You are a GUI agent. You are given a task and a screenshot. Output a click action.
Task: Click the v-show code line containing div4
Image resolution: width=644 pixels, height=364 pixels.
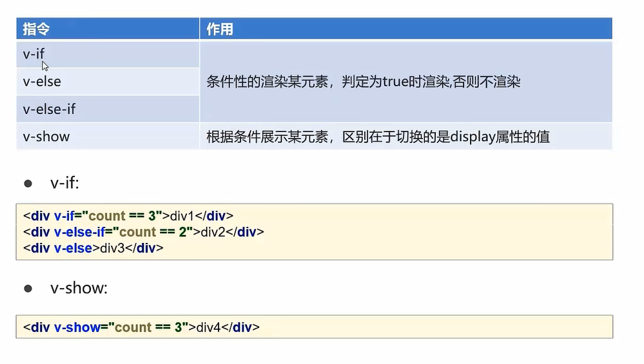click(x=141, y=327)
